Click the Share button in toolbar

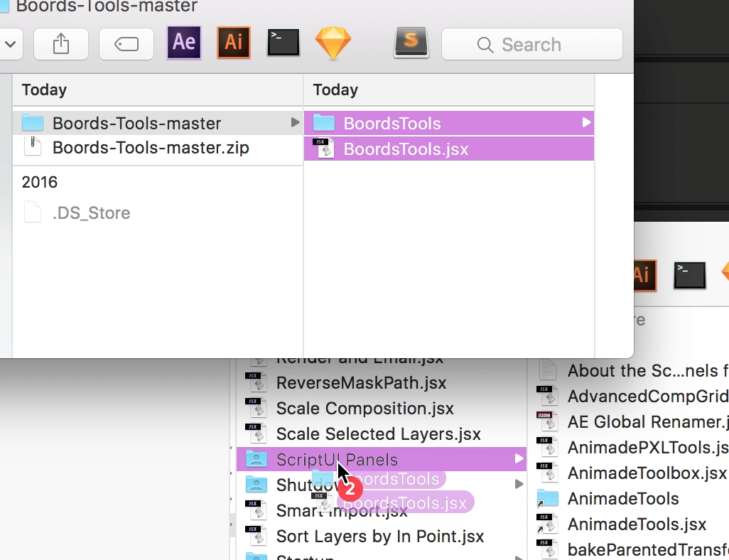pos(61,44)
